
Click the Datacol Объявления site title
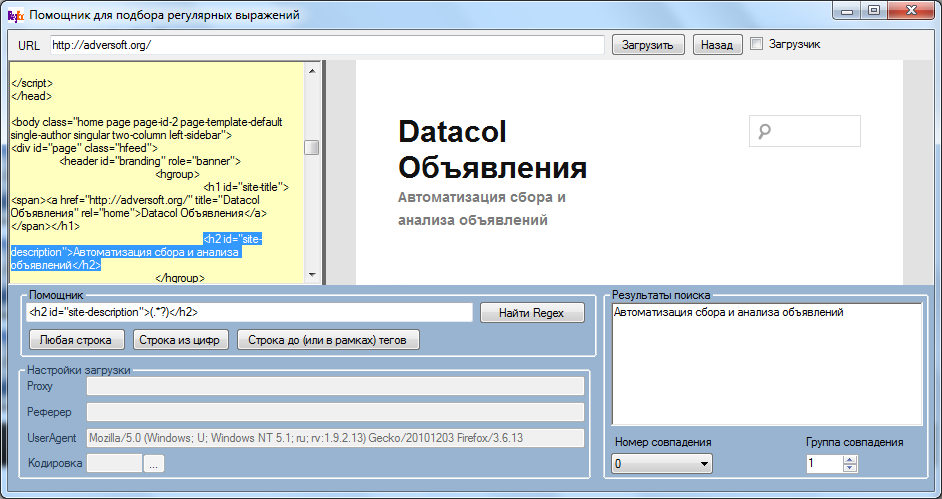[x=492, y=149]
